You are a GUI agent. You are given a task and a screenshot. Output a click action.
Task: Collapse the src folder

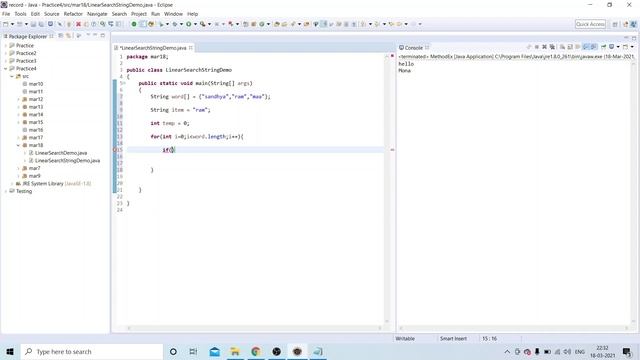(12, 76)
